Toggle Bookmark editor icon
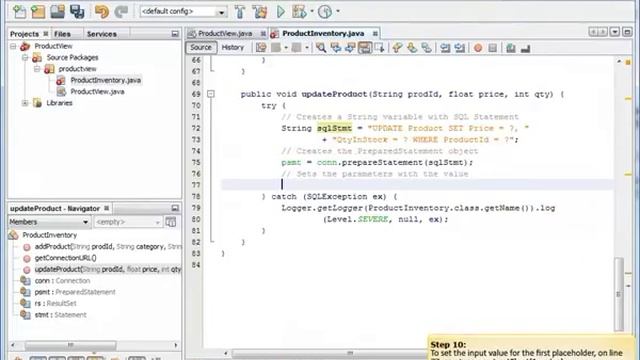Screen dimensions: 640x360 point(427,48)
